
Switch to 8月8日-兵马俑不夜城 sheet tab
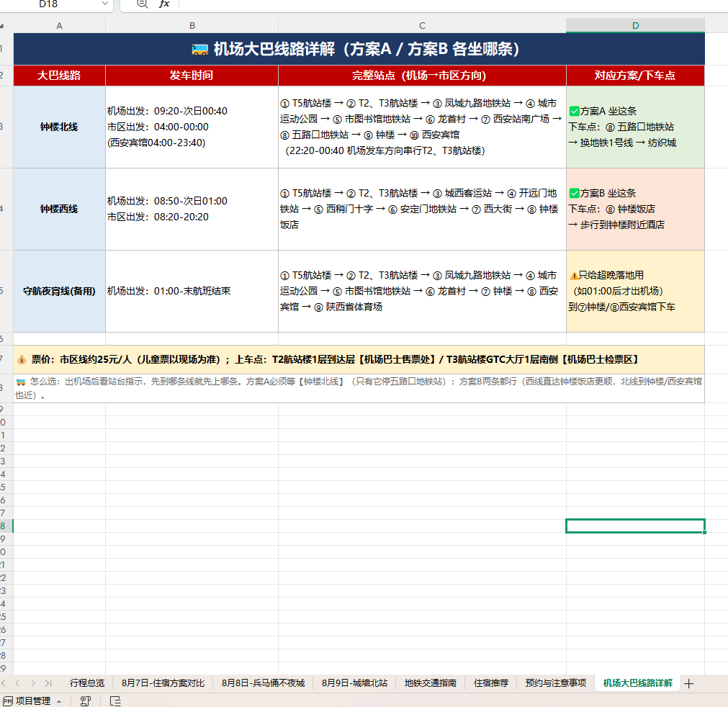[x=264, y=683]
